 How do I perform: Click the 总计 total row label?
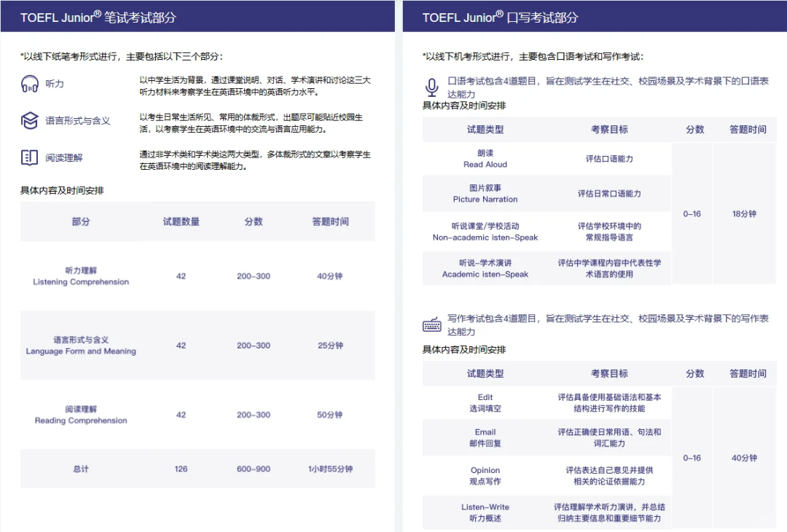point(81,469)
